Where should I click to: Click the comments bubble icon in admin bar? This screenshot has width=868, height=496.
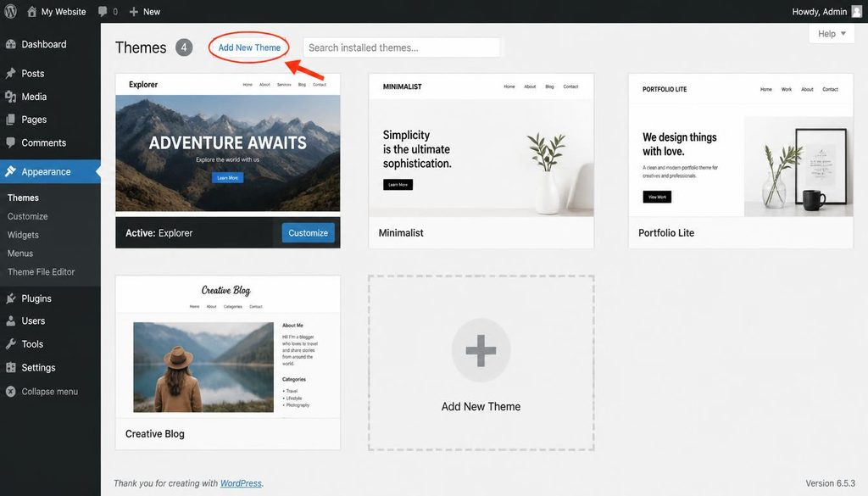click(103, 12)
